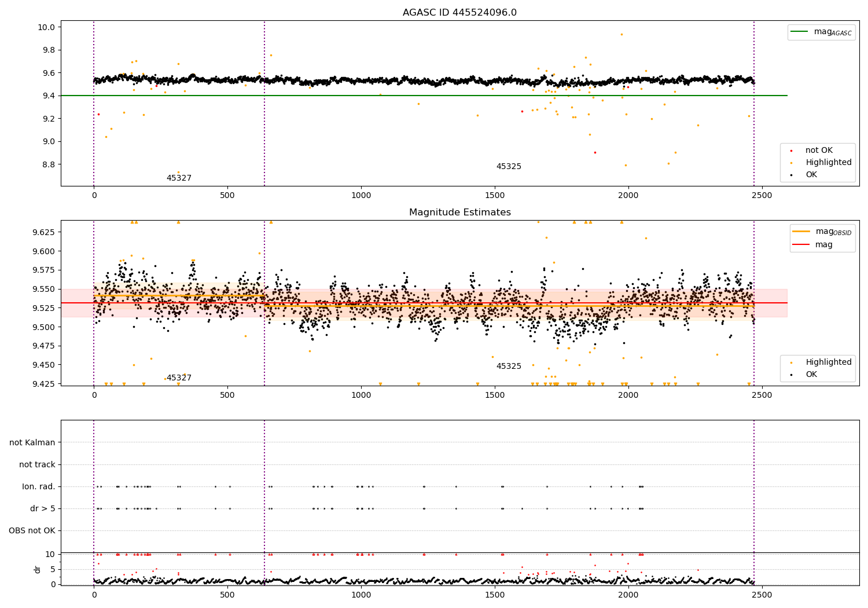Click the "1000" x-tick under the top plot
Image resolution: width=868 pixels, height=608 pixels.
361,196
